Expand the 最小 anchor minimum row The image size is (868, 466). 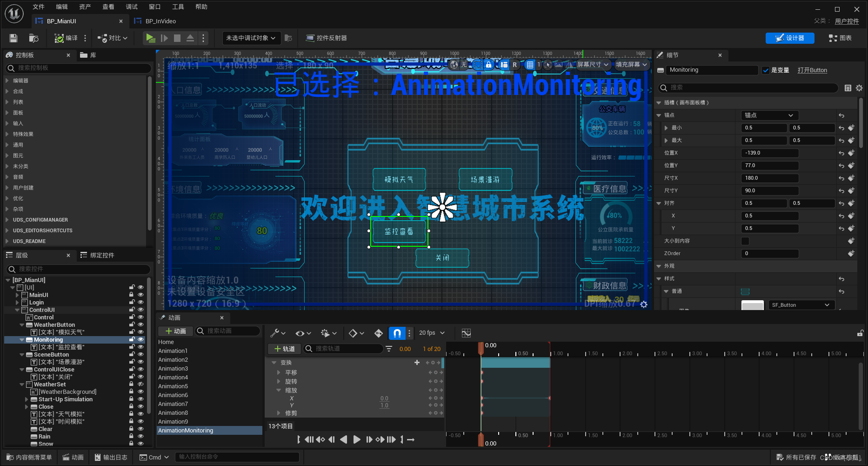[x=666, y=128]
